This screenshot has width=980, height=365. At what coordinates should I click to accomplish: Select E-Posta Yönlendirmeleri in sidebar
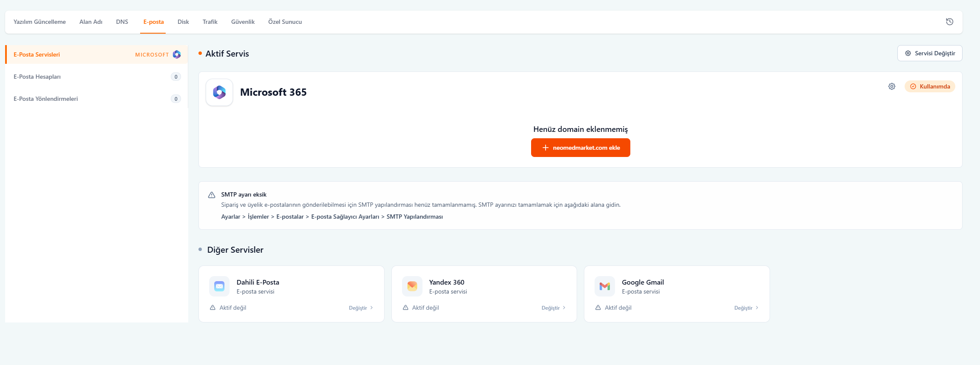(x=46, y=99)
